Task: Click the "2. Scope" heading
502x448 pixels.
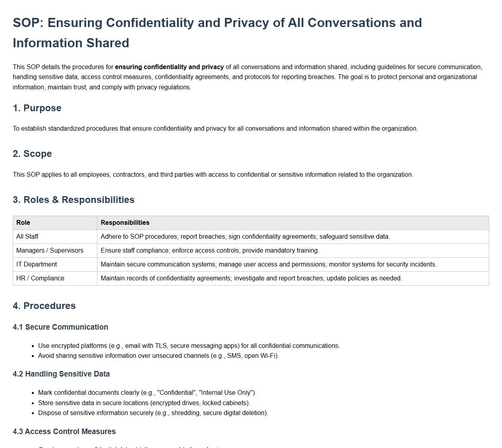Action: [x=32, y=154]
